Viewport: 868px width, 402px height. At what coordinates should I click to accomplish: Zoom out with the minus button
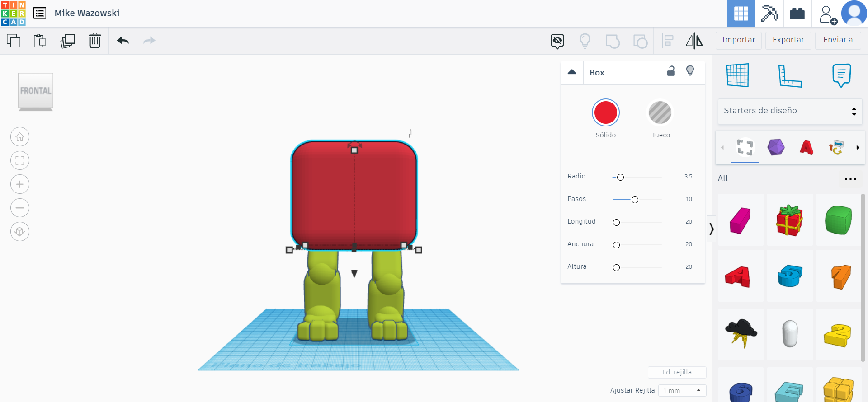coord(20,208)
